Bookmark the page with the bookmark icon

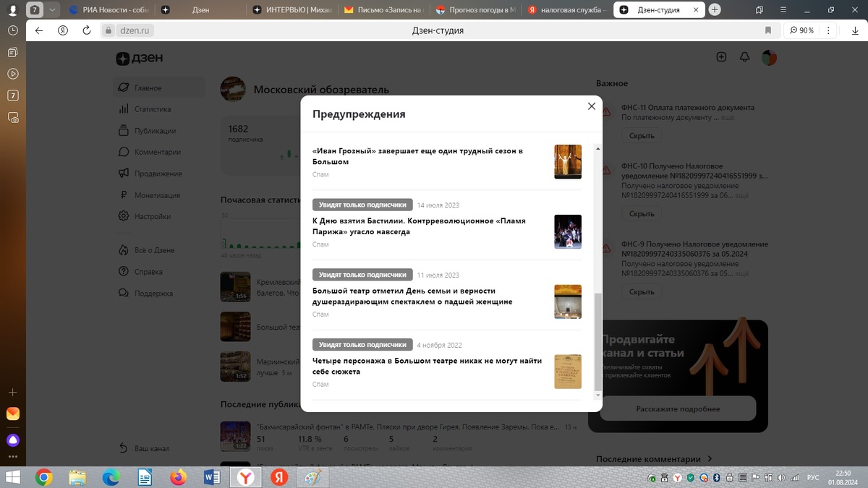click(768, 30)
